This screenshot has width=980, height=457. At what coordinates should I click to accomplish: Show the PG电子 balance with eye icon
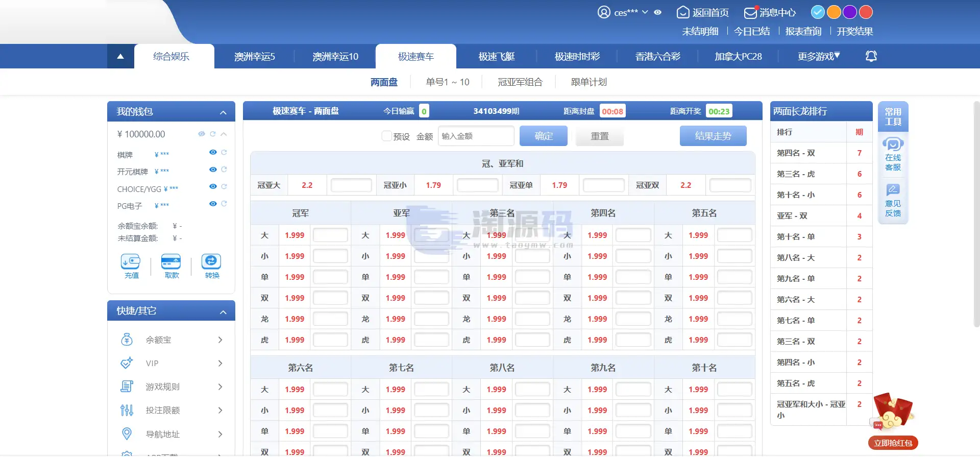(x=213, y=204)
